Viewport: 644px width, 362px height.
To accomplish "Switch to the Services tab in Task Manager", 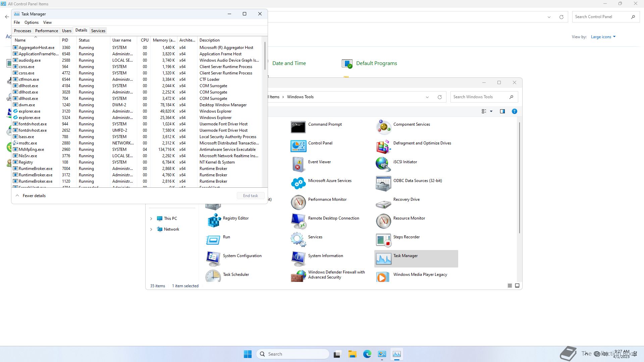I will click(98, 31).
